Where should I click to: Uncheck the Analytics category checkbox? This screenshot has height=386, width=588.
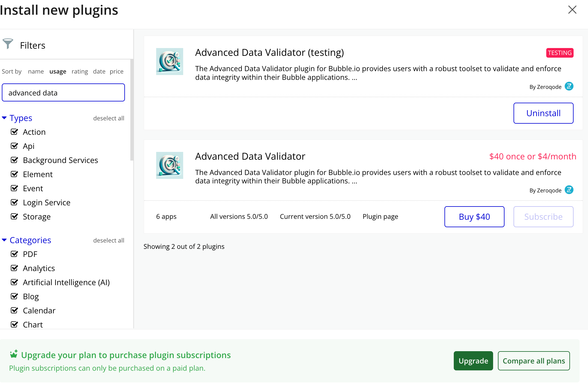click(x=14, y=268)
